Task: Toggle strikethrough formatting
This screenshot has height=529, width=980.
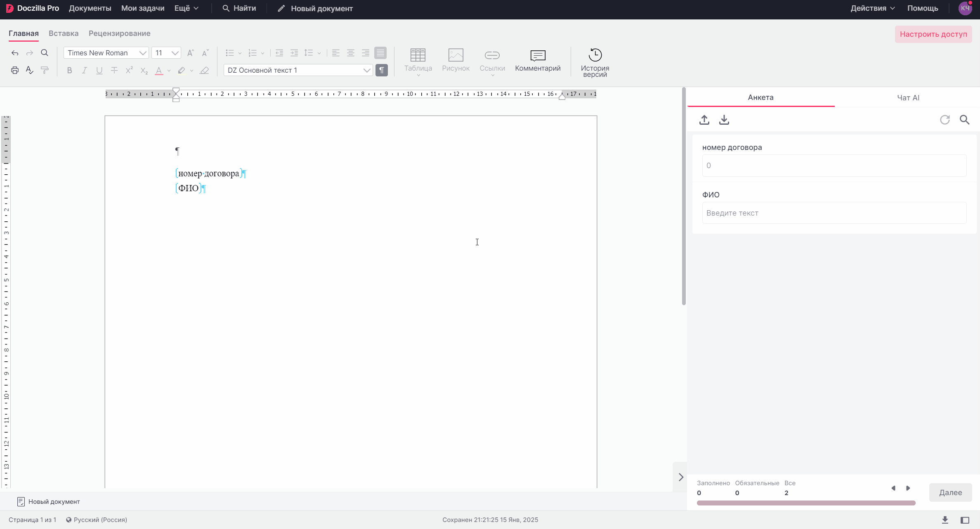Action: [114, 71]
